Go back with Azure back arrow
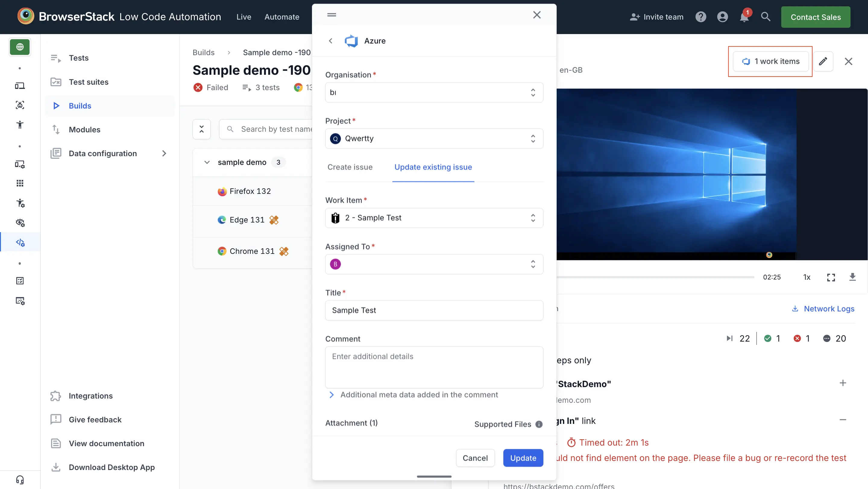Image resolution: width=868 pixels, height=489 pixels. point(331,41)
